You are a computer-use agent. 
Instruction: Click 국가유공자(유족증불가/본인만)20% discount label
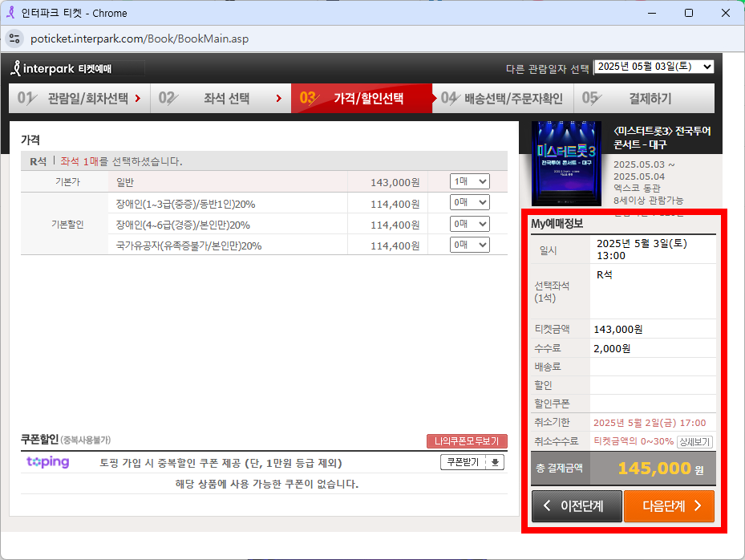pos(188,246)
